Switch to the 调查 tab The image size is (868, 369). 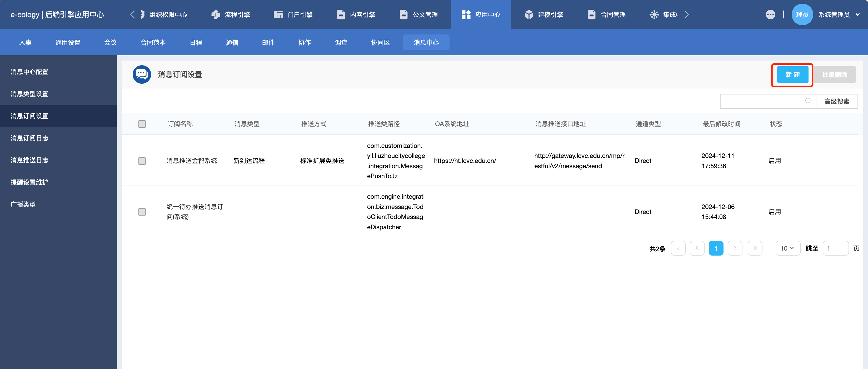click(341, 42)
